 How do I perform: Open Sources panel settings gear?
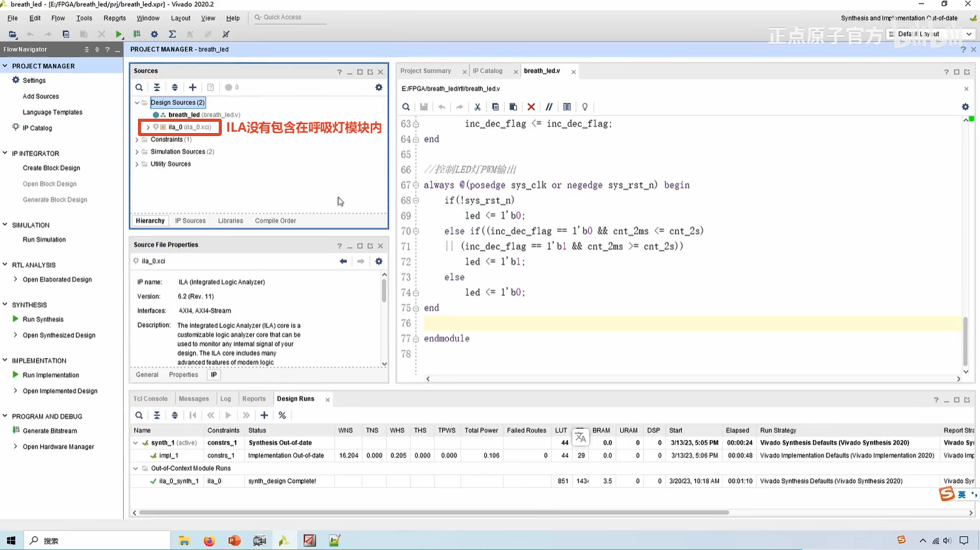[x=378, y=88]
